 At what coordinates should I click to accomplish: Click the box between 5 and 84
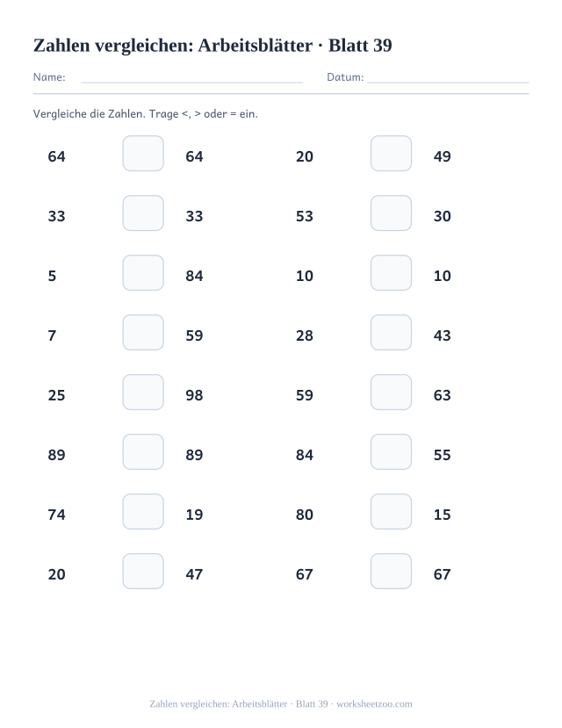[143, 272]
